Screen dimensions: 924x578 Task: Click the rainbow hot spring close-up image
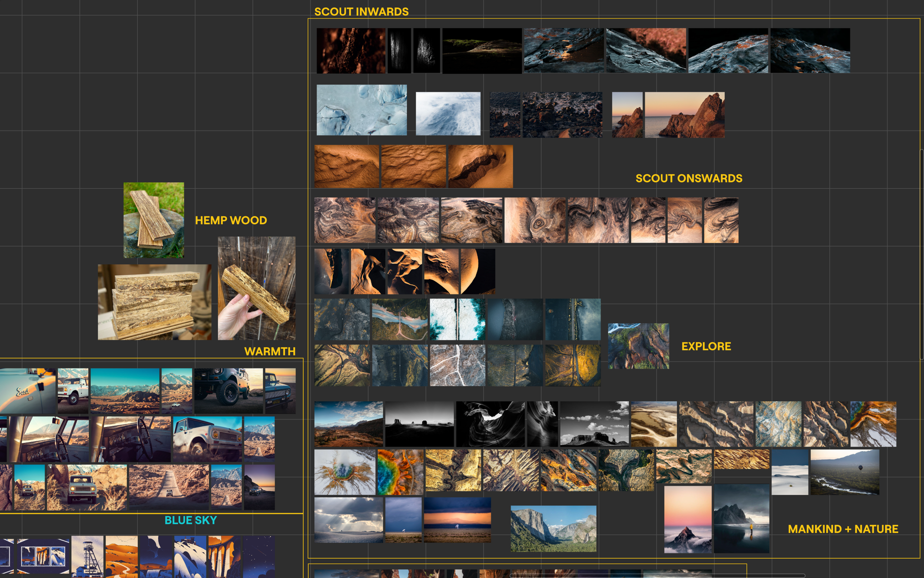400,472
